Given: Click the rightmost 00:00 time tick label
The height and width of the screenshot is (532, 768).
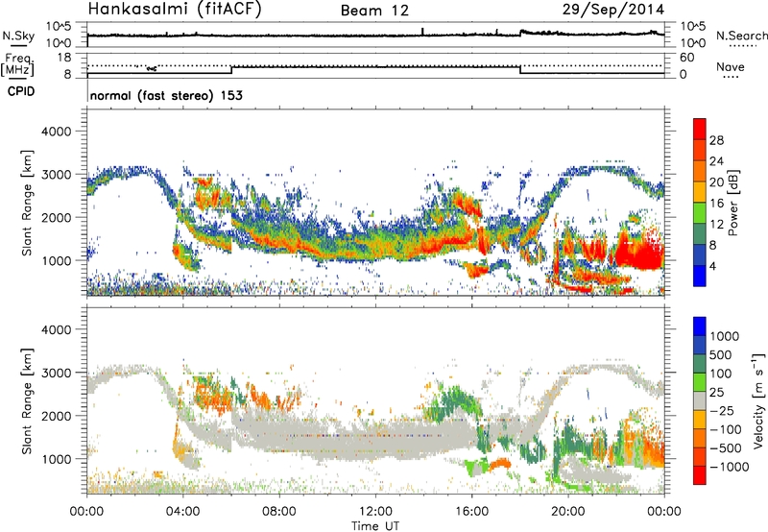Looking at the screenshot, I should 664,512.
